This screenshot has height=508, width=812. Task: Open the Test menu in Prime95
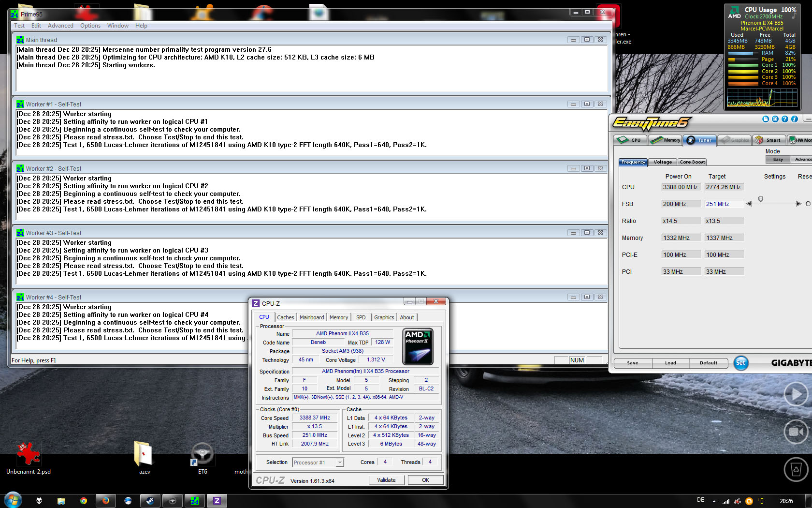click(x=19, y=26)
